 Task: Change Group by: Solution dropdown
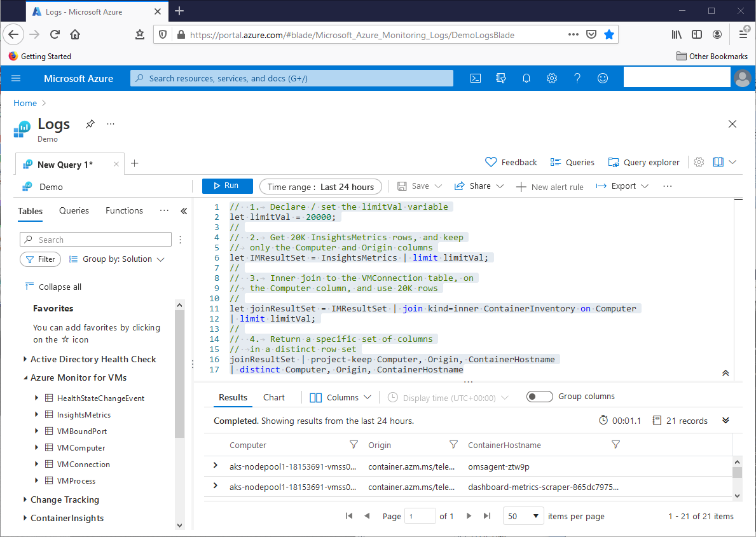pyautogui.click(x=117, y=259)
